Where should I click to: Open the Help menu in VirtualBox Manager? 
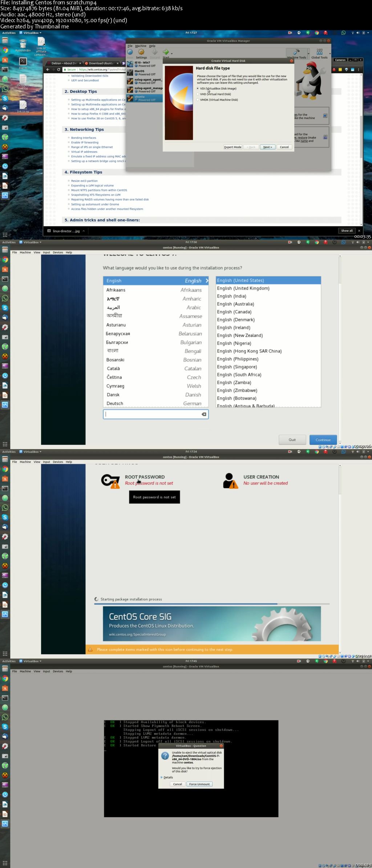click(x=152, y=46)
